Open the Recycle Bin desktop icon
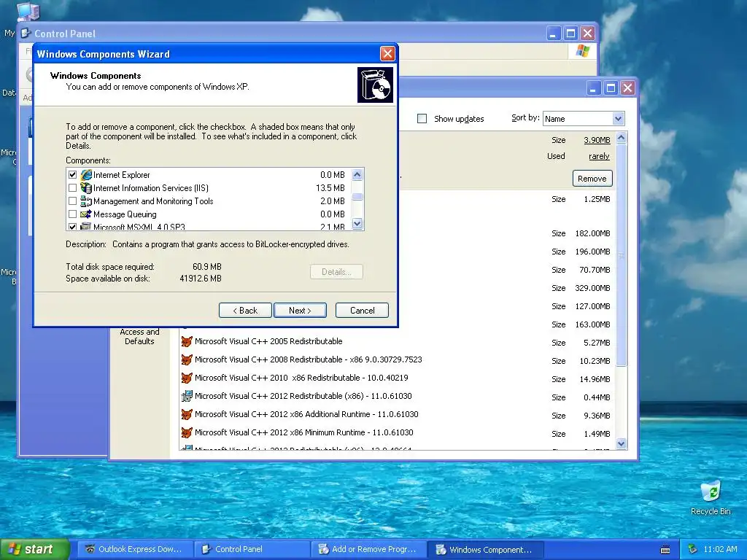This screenshot has width=747, height=560. pos(711,491)
